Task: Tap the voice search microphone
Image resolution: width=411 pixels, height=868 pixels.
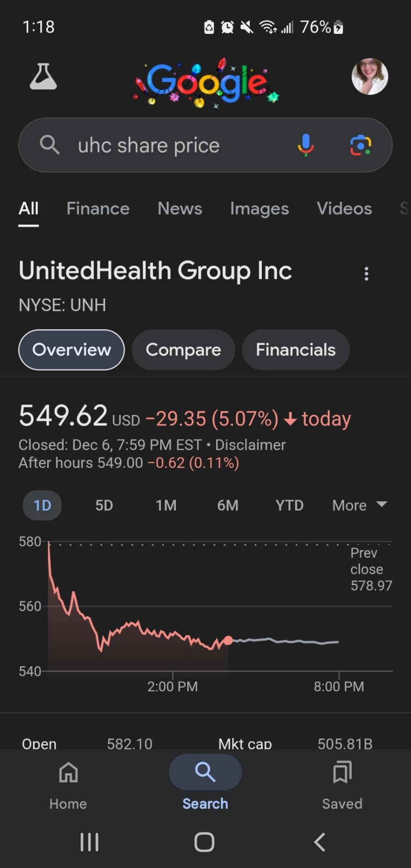Action: click(x=306, y=145)
